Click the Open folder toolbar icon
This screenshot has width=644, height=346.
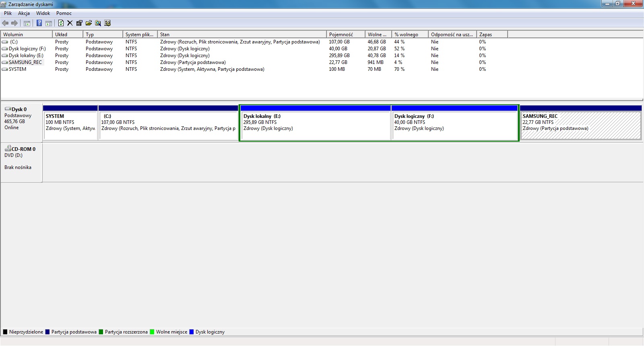click(x=89, y=23)
